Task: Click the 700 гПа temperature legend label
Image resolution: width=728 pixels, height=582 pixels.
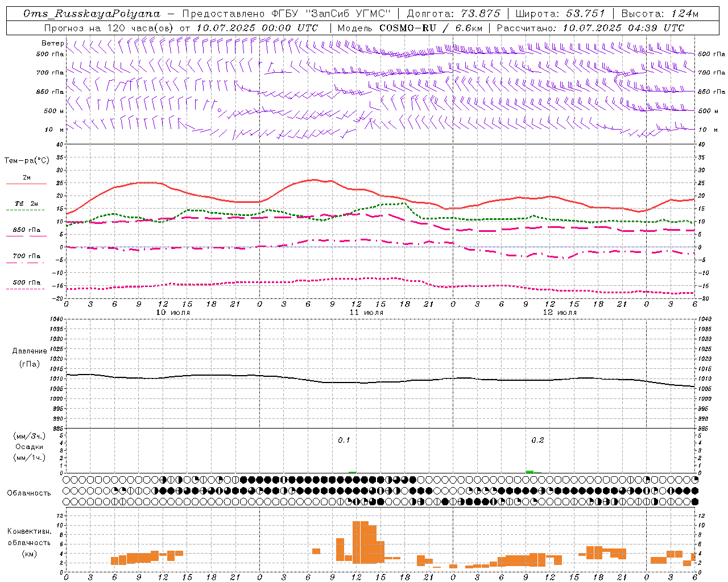Action: 26,256
